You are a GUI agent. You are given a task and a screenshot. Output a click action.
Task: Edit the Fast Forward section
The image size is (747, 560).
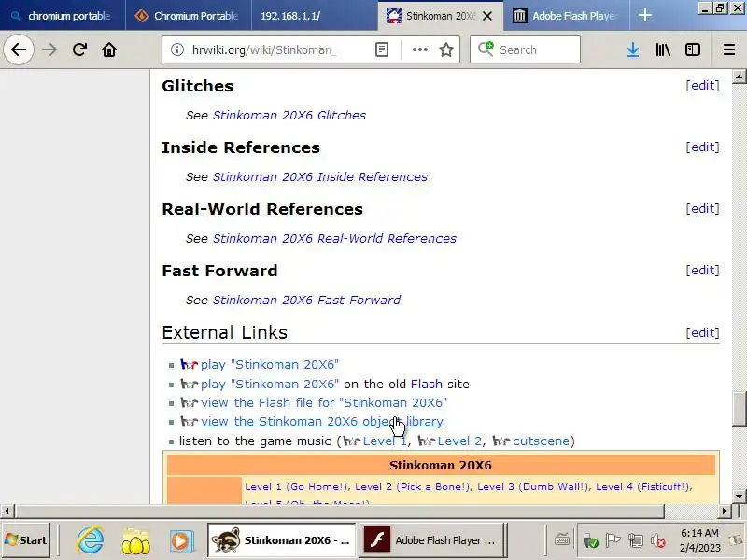point(703,270)
